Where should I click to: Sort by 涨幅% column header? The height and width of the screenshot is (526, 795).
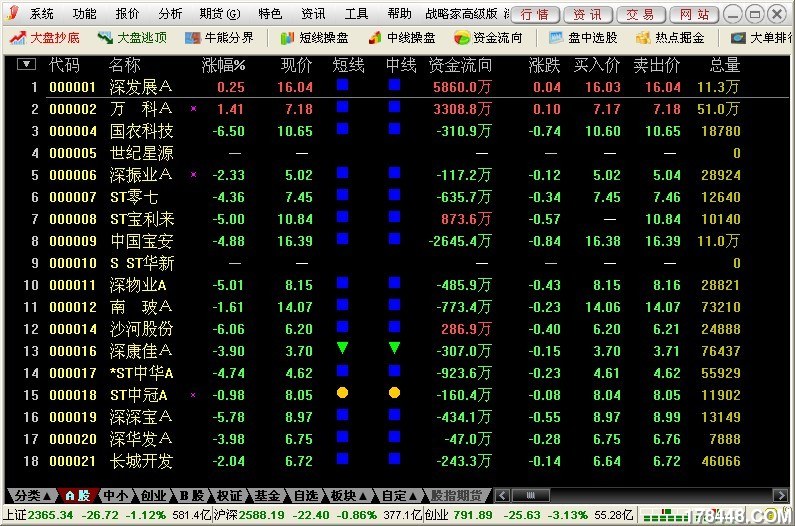click(223, 65)
